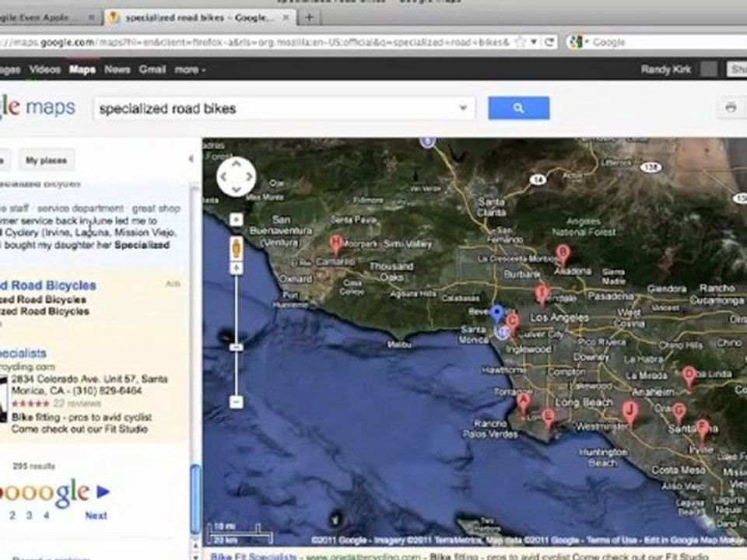Select map marker B near Altadena
747x560 pixels.
coord(563,255)
